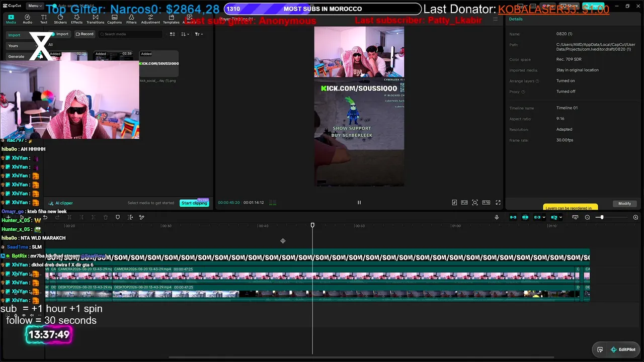
Task: Click the delete-left trim tool
Action: coord(82,217)
